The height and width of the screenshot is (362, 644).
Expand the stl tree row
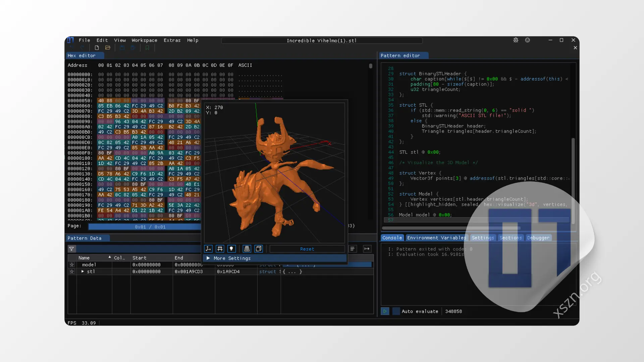[83, 271]
